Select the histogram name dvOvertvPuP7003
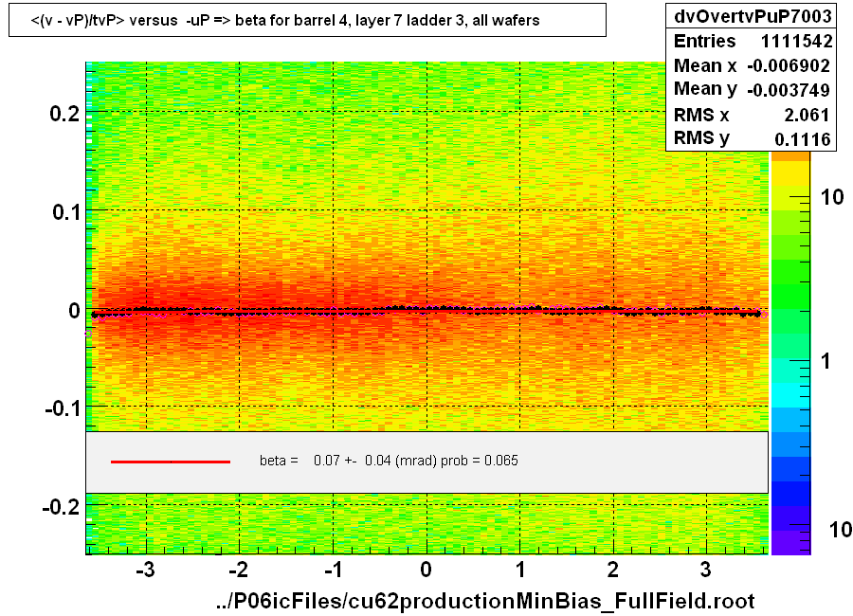Screen dimensions: 853x616 click(x=753, y=16)
